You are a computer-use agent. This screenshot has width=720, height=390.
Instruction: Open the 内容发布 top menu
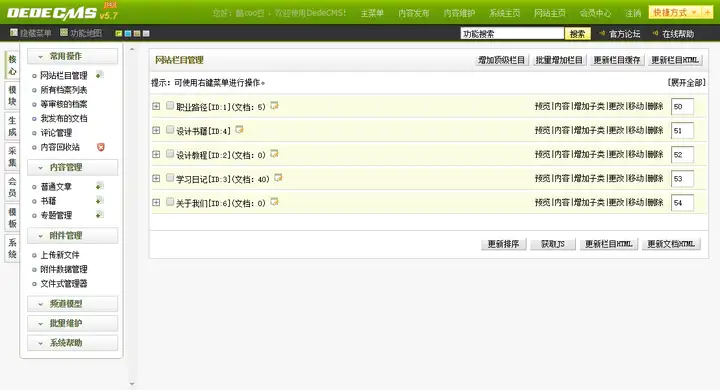[x=414, y=13]
